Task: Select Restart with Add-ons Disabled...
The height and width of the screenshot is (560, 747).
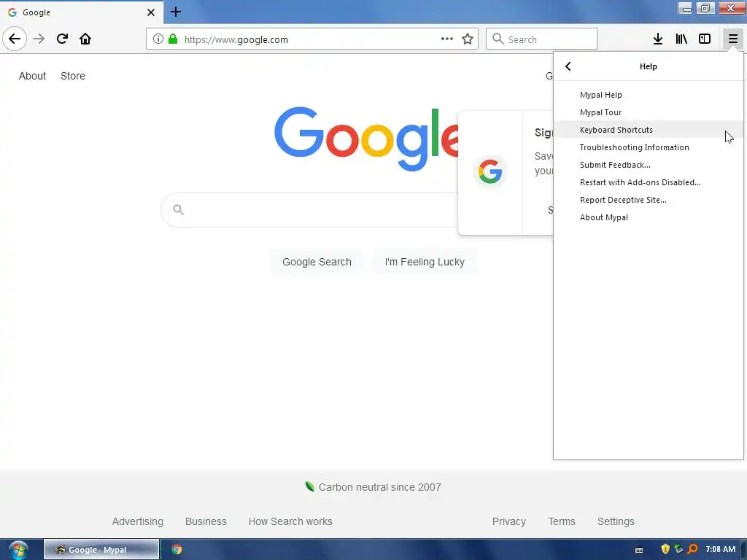Action: (648, 182)
